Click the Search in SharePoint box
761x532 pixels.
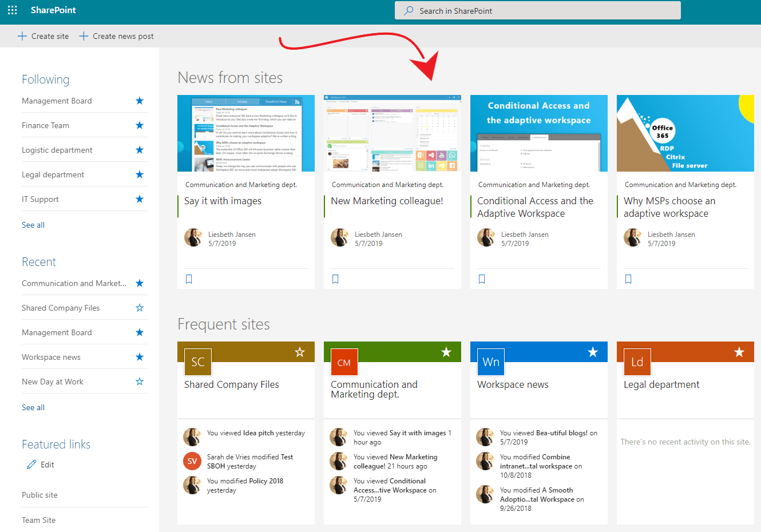[x=538, y=10]
